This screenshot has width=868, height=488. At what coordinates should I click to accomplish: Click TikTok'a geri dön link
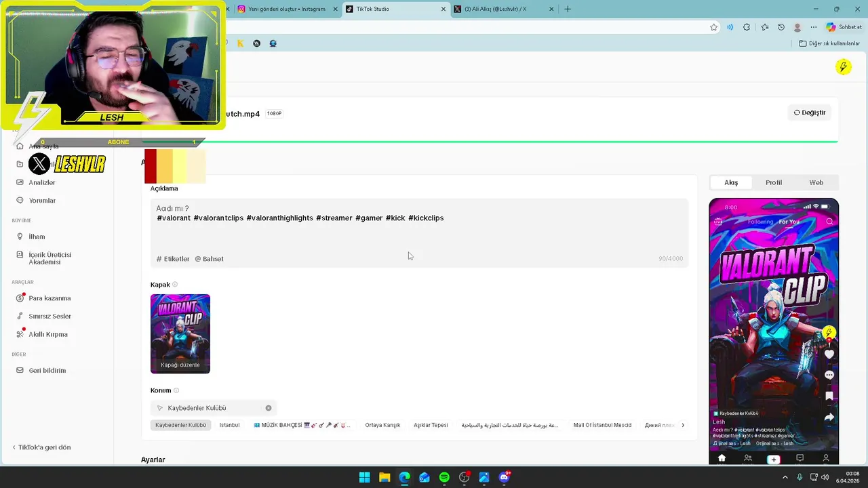pyautogui.click(x=41, y=447)
